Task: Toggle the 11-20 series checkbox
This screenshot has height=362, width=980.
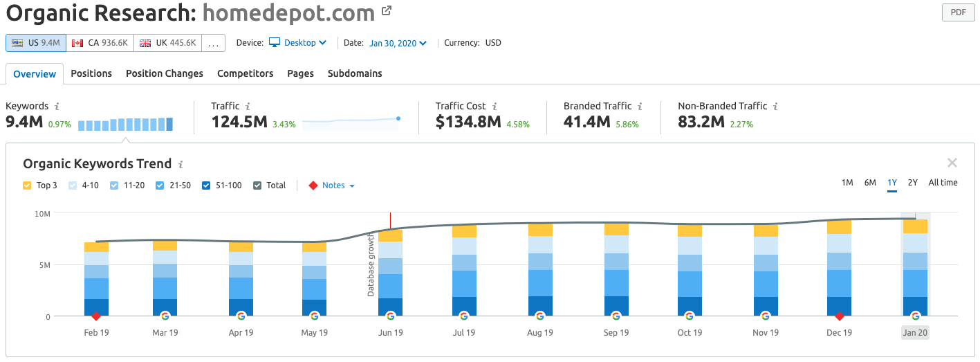Action: (x=114, y=185)
